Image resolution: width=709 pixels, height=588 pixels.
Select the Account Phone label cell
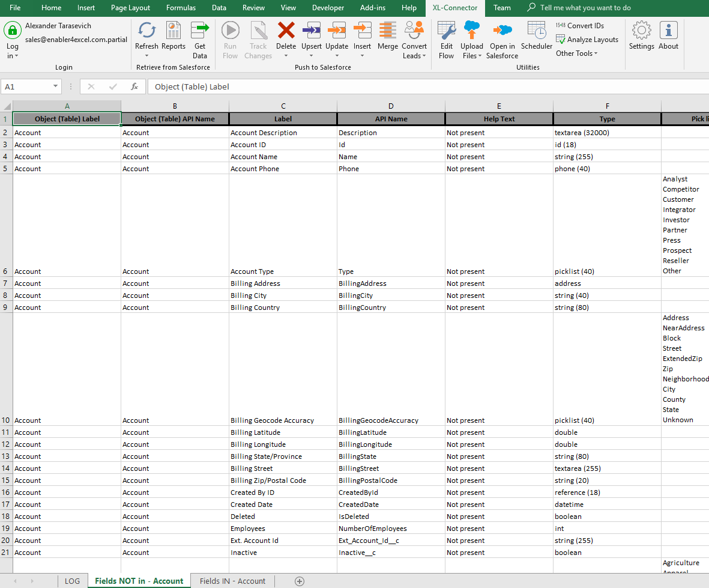click(x=283, y=169)
